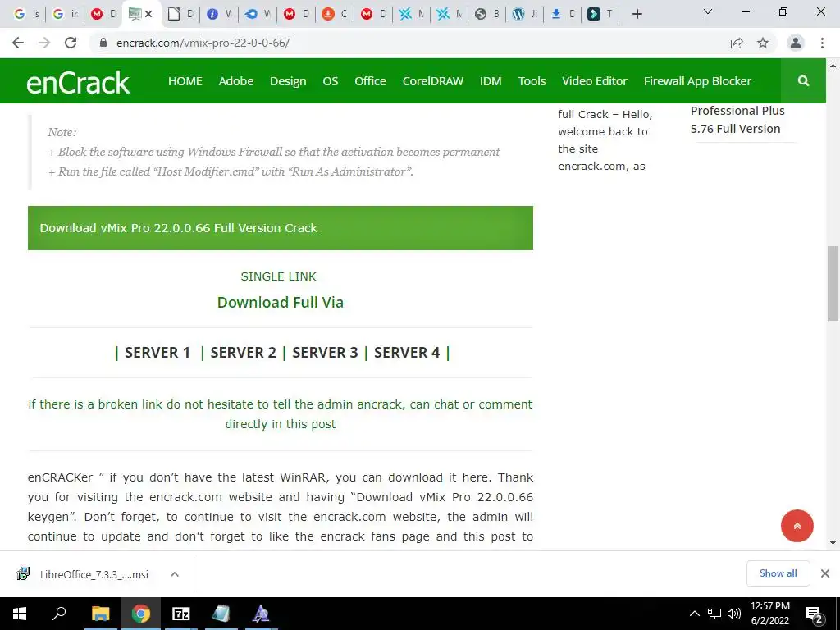840x630 pixels.
Task: Expand the tab search chevron in title bar
Action: click(707, 11)
